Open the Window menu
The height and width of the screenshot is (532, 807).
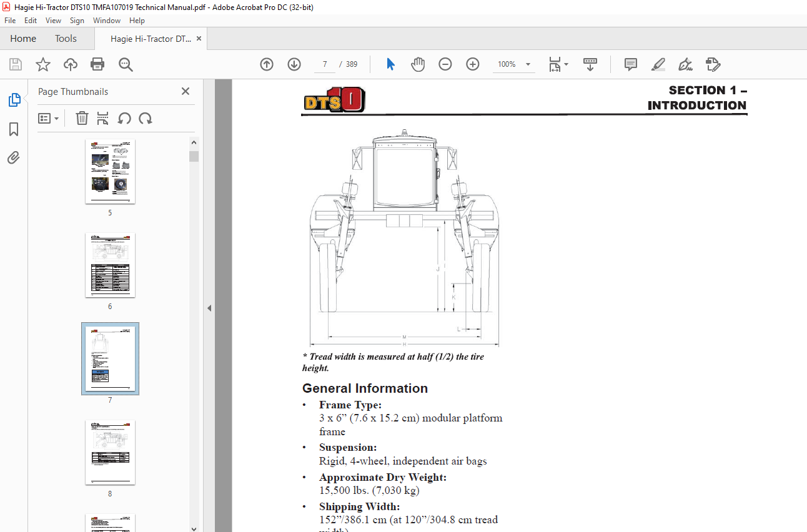coord(107,21)
